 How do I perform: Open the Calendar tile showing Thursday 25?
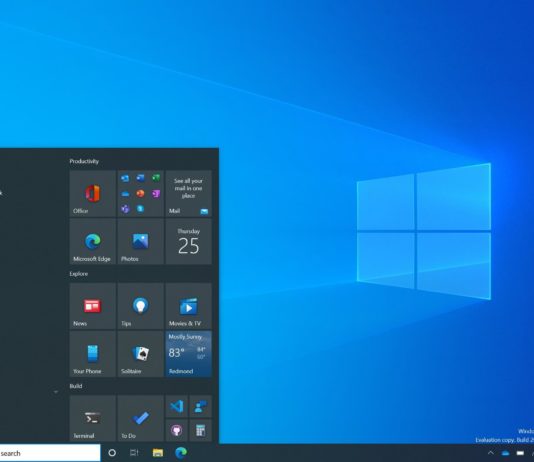188,241
